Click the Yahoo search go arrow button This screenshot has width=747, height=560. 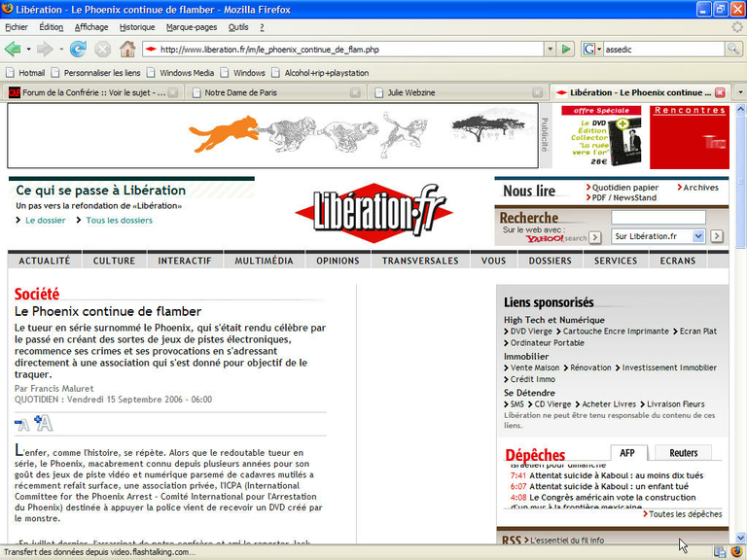coord(594,237)
